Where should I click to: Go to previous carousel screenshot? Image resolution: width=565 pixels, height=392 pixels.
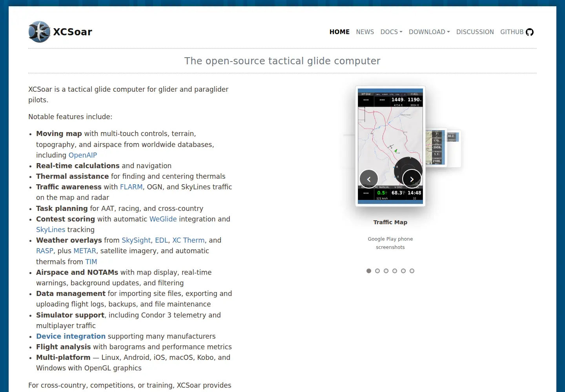pos(369,179)
